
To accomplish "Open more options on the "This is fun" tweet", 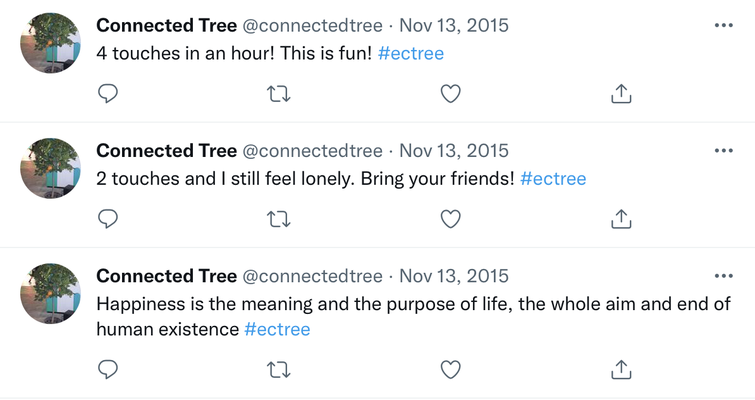I will 724,25.
